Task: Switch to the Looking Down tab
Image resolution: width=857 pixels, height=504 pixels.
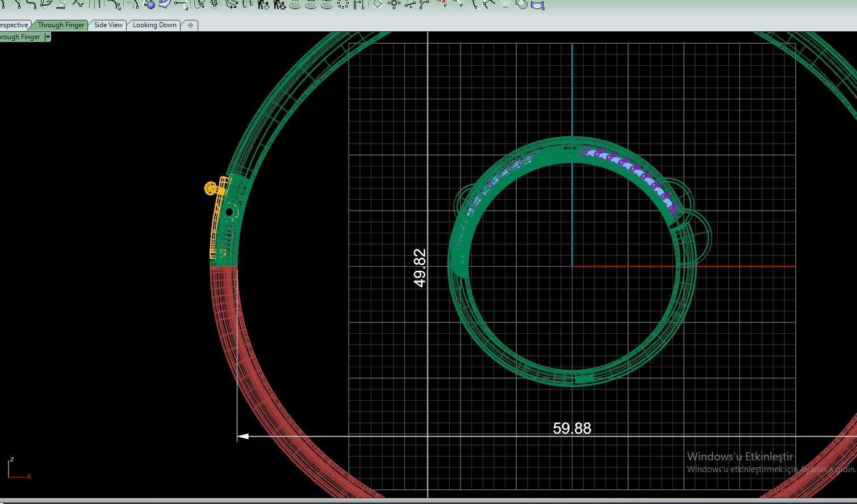Action: click(x=154, y=25)
